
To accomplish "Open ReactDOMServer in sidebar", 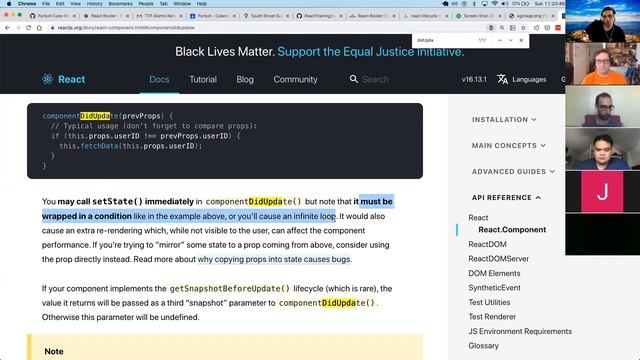I will [x=498, y=259].
